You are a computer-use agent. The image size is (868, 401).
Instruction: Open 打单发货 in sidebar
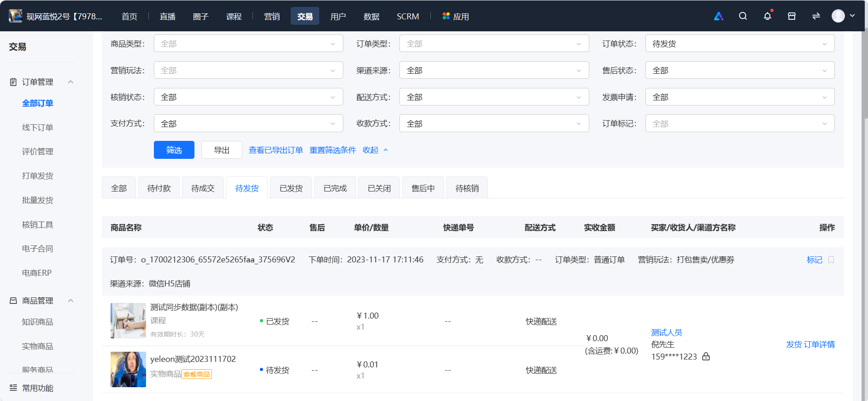[x=38, y=176]
